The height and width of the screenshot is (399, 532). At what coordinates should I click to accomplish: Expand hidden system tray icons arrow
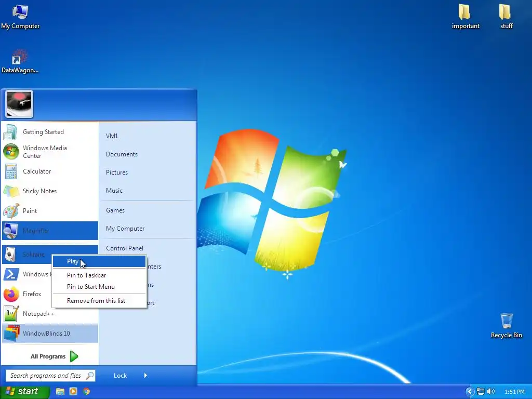[x=470, y=392]
